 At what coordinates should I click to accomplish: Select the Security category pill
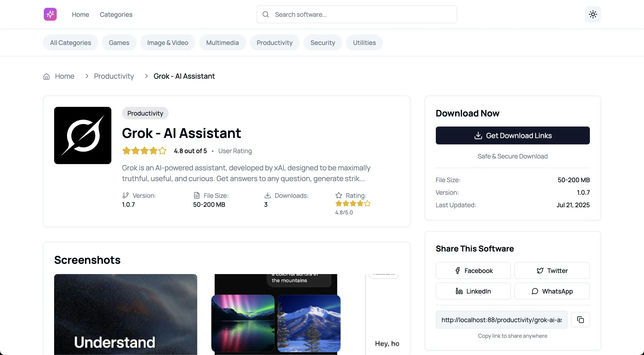[x=322, y=43]
